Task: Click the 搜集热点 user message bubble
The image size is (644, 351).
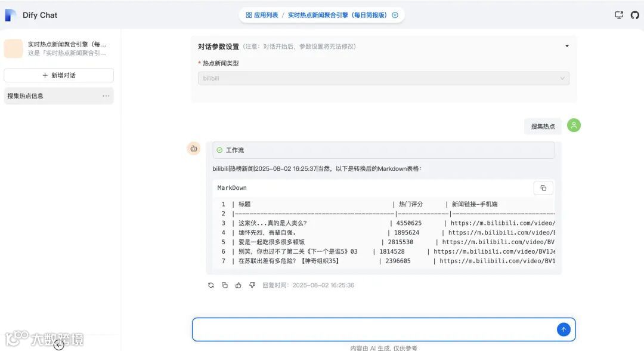Action: (x=543, y=126)
